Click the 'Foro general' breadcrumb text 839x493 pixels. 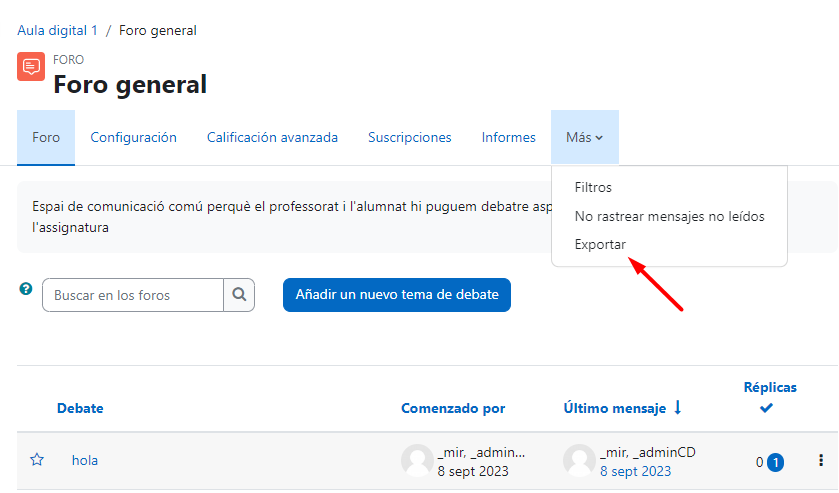click(x=158, y=31)
